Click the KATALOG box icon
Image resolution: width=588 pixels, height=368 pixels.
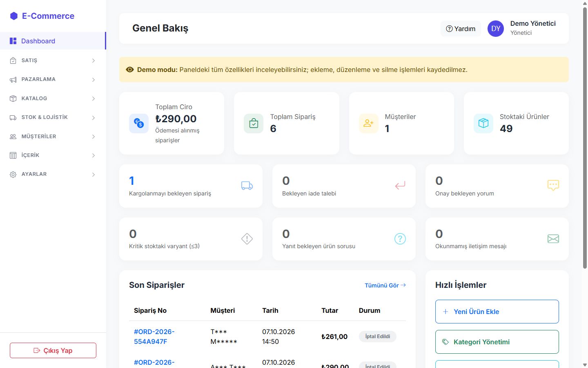pos(13,99)
